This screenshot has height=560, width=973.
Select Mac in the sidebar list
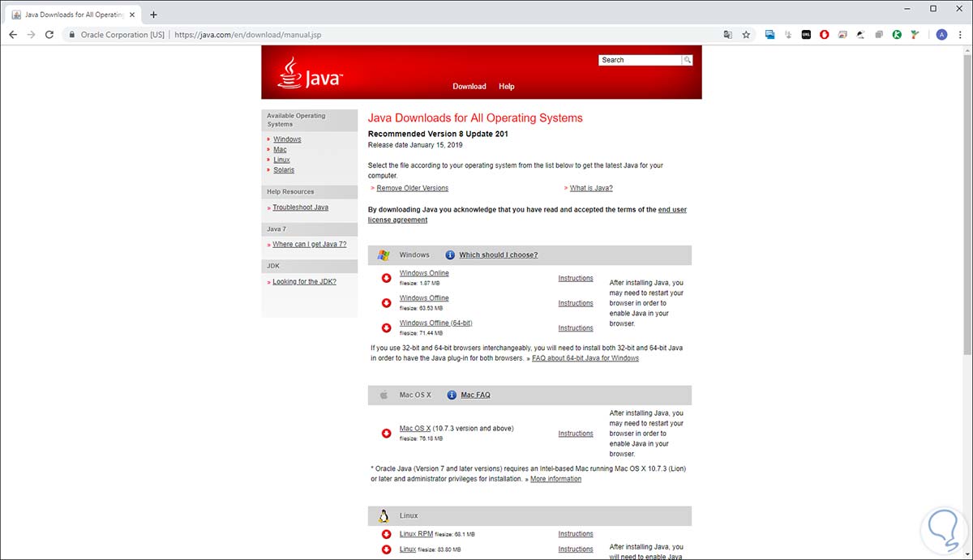(280, 150)
